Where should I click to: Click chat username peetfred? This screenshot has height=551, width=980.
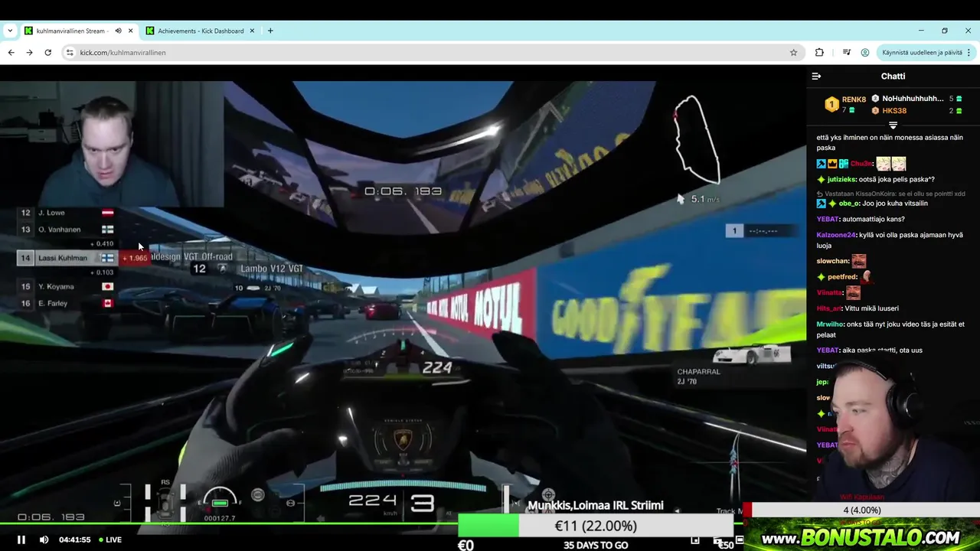pyautogui.click(x=842, y=277)
